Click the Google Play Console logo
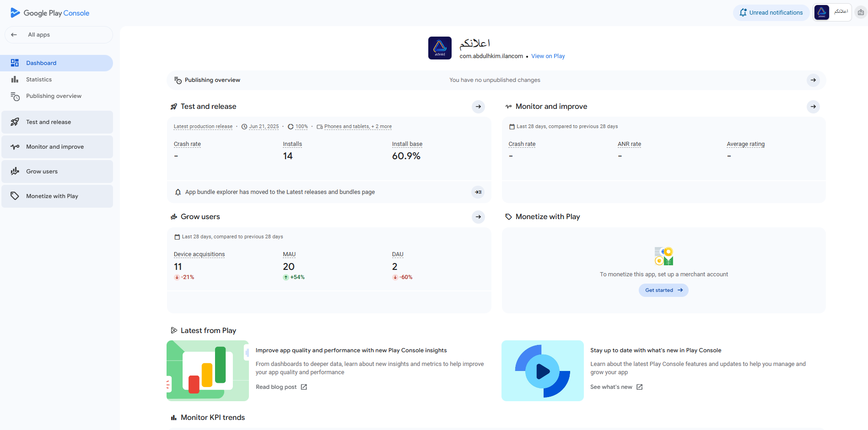This screenshot has height=430, width=868. click(50, 13)
